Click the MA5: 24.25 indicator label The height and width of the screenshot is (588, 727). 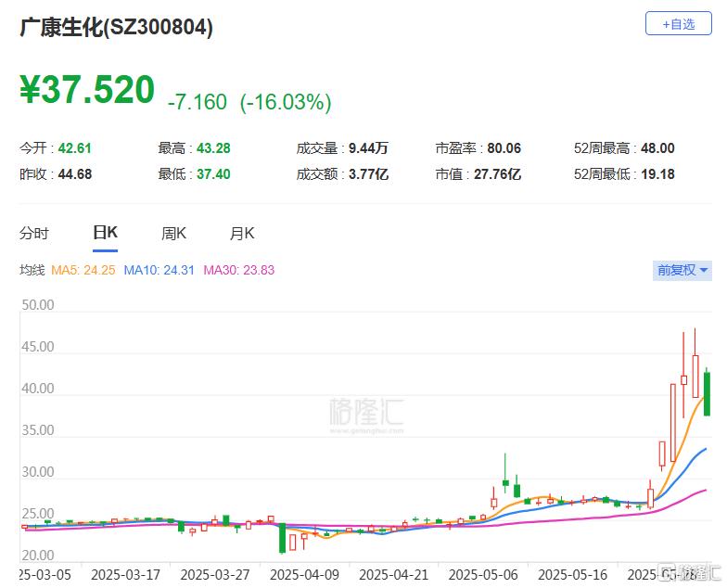(83, 270)
